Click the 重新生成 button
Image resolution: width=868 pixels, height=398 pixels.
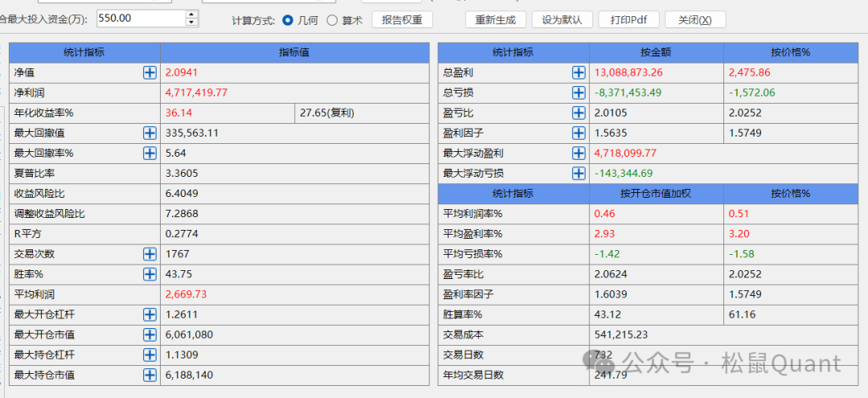496,19
